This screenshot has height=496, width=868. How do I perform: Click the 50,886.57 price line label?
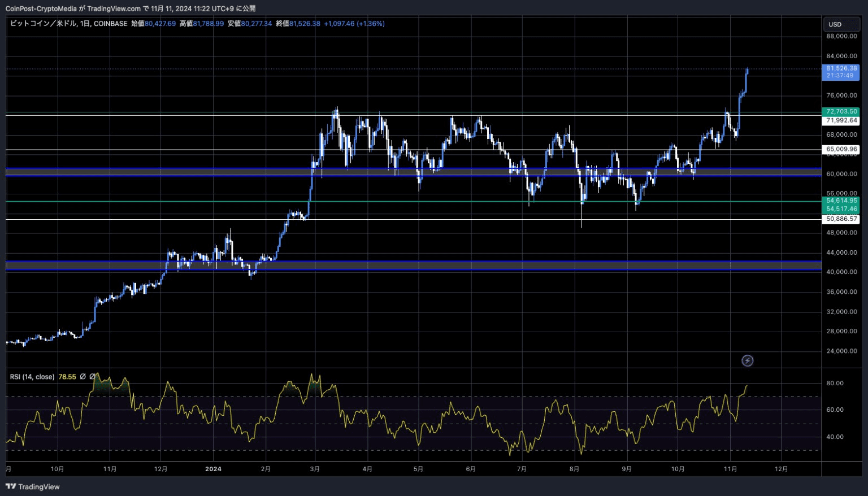pos(841,219)
